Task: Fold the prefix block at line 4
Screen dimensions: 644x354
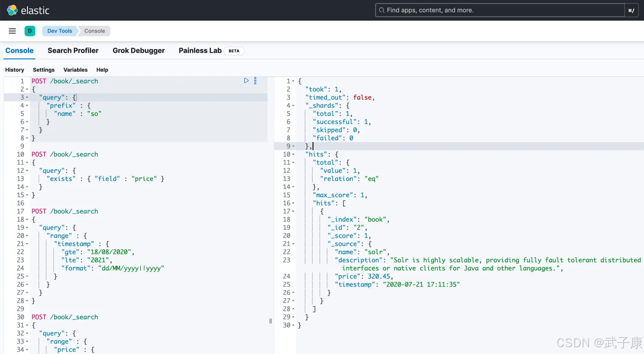Action: click(x=27, y=106)
